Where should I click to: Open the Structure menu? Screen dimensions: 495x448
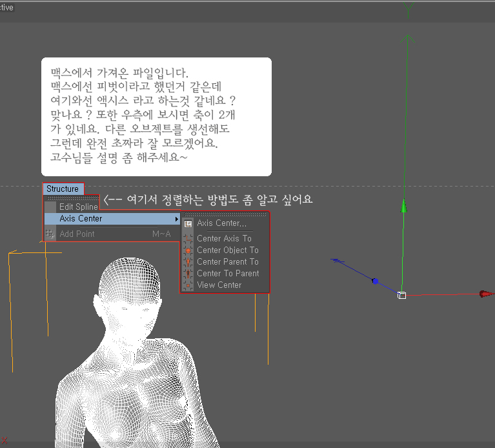pyautogui.click(x=63, y=188)
